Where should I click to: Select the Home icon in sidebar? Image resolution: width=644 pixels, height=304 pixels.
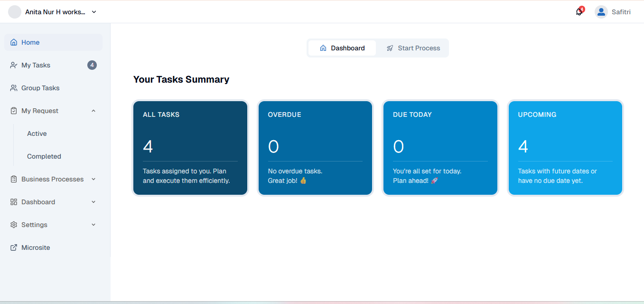(13, 42)
